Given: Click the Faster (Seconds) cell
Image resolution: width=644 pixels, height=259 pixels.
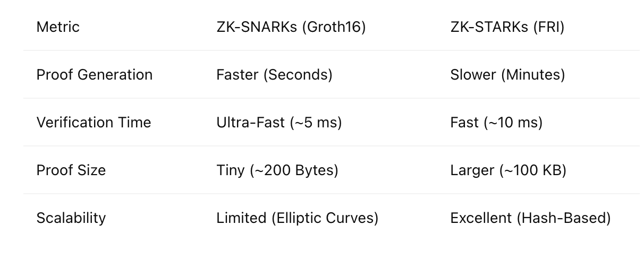Looking at the screenshot, I should 274,75.
